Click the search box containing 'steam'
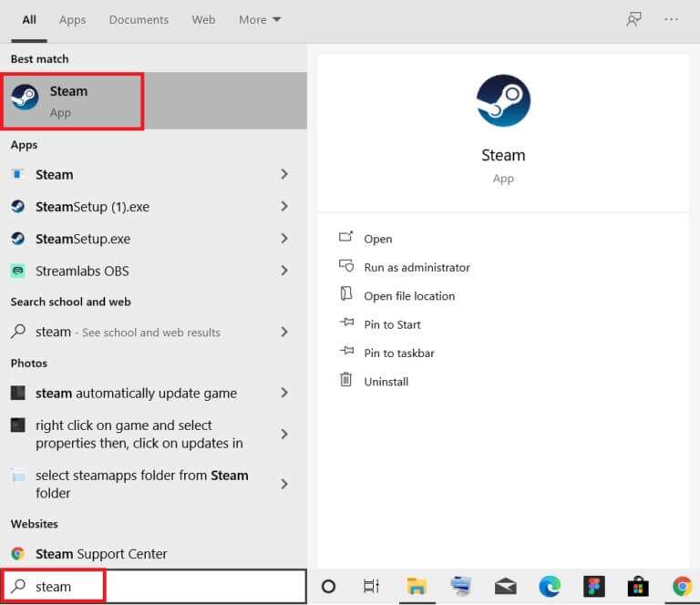The width and height of the screenshot is (700, 605). click(154, 586)
